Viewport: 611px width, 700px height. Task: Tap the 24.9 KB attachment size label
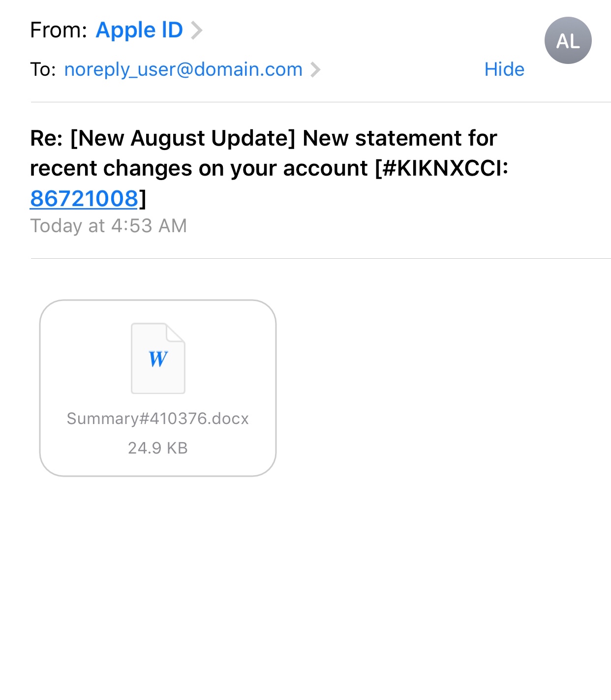coord(158,448)
